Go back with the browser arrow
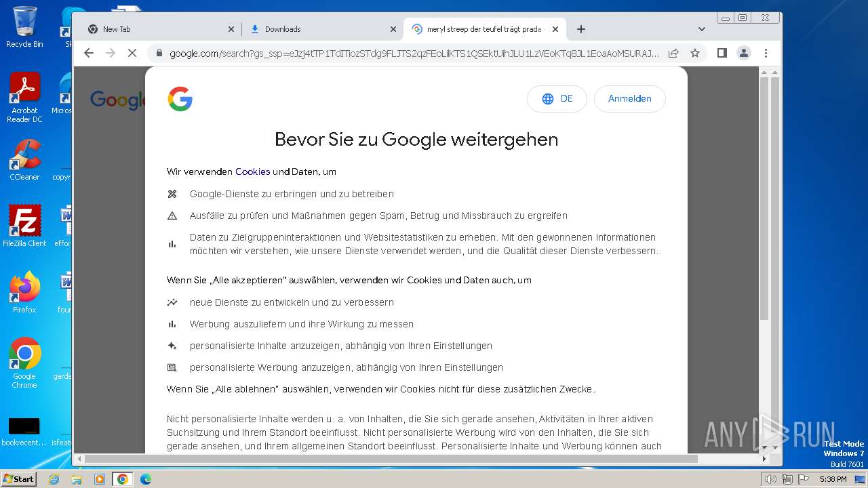This screenshot has width=868, height=488. click(x=89, y=53)
